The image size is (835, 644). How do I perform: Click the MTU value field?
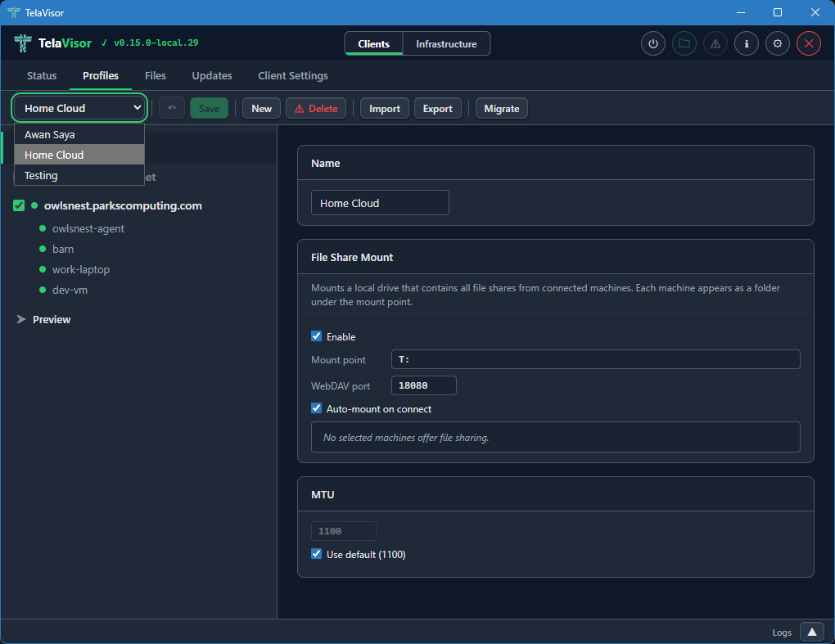point(344,531)
